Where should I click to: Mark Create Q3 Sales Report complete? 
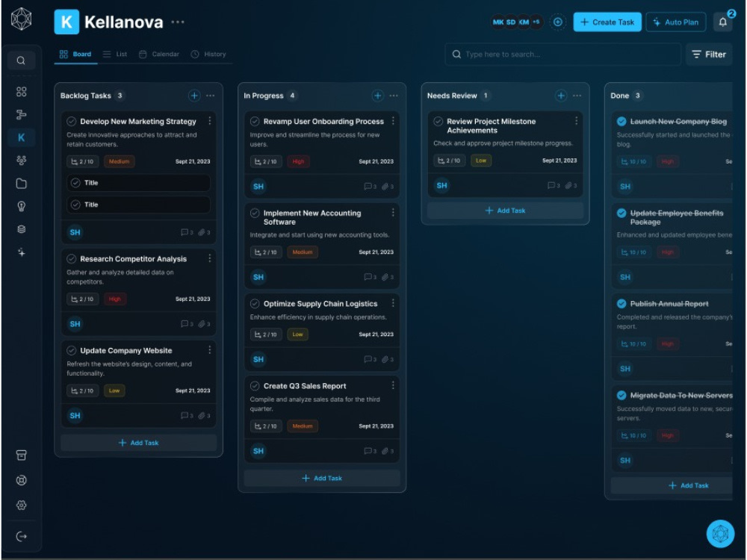(255, 386)
